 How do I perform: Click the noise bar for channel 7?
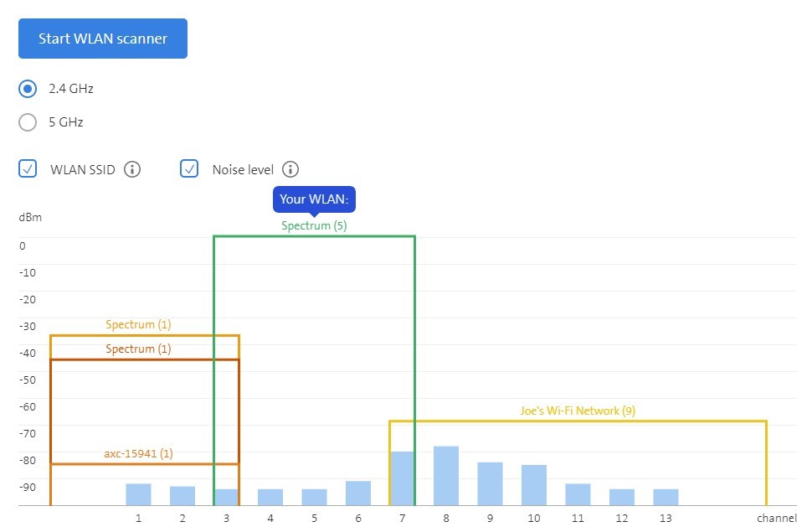403,478
